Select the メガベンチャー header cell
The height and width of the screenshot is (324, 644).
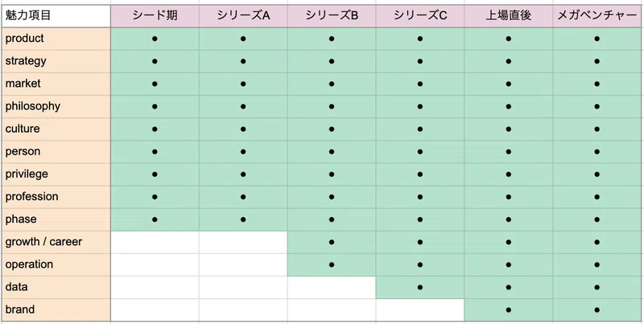[x=597, y=16]
